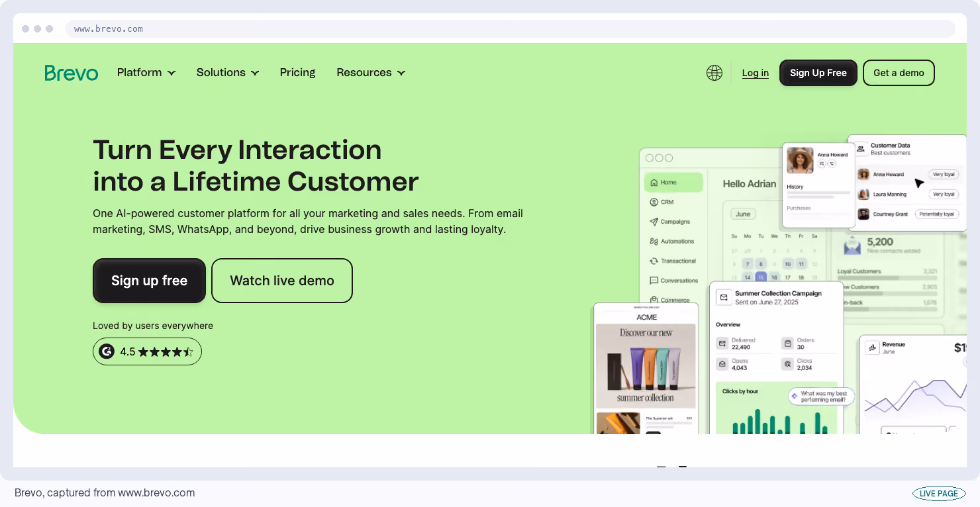Click the Clicks stat icon
Image resolution: width=980 pixels, height=507 pixels.
pos(787,364)
